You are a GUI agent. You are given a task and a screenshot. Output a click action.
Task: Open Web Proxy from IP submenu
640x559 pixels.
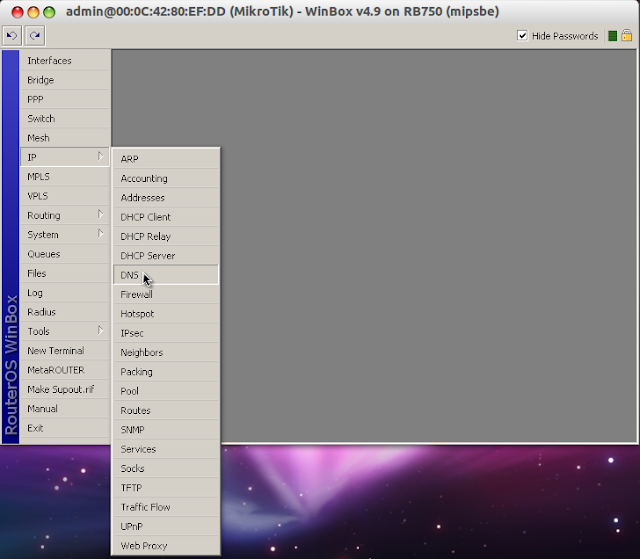tap(166, 546)
